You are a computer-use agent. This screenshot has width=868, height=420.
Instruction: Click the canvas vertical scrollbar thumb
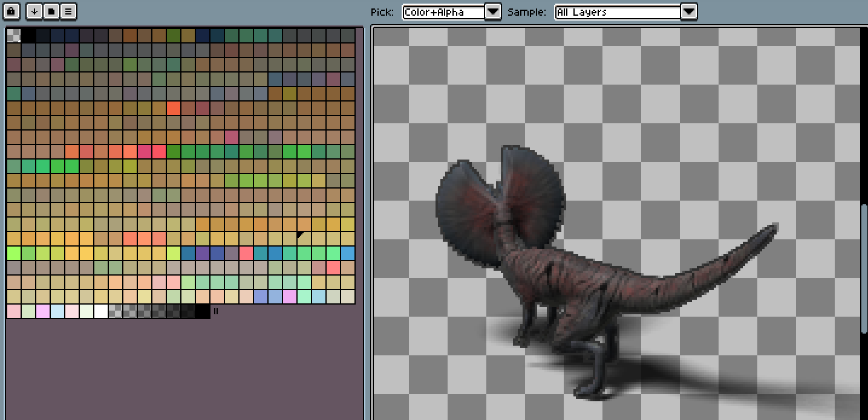[864, 268]
